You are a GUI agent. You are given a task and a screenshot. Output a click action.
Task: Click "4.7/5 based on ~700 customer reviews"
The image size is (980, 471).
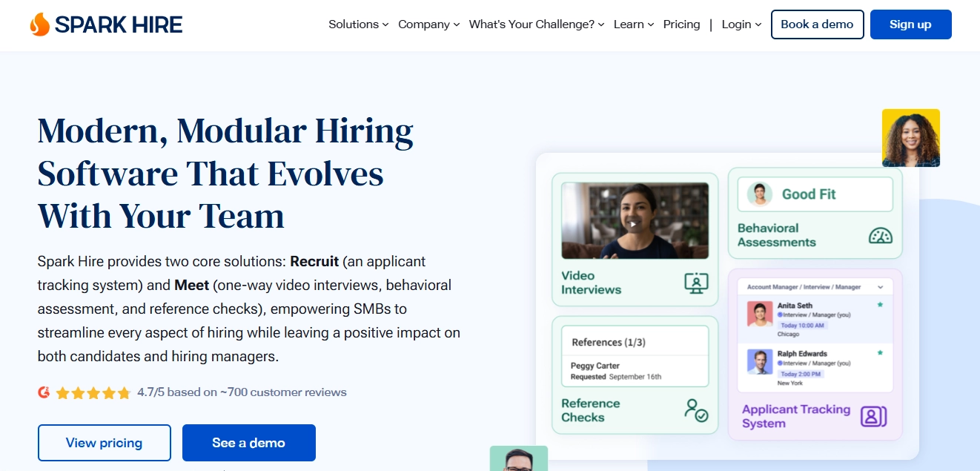[x=242, y=392]
